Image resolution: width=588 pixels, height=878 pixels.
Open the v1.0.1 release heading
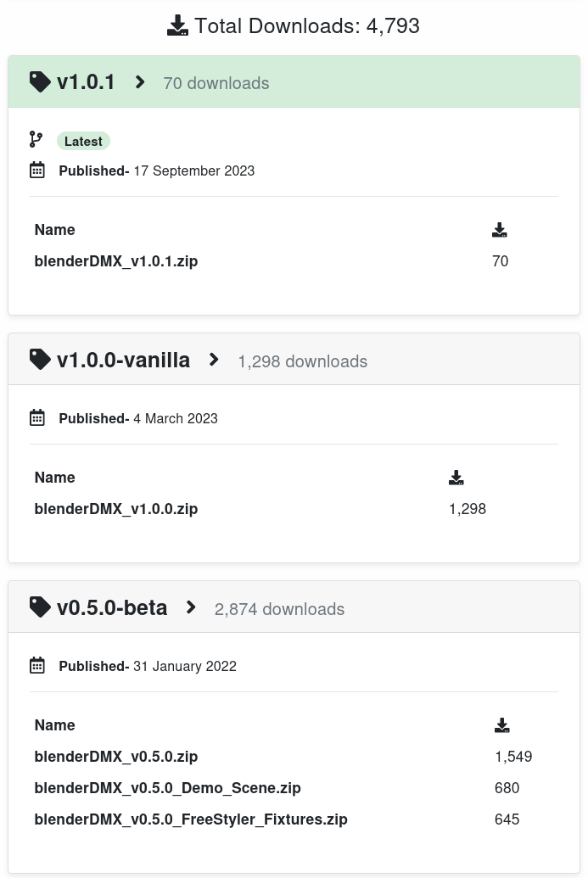click(86, 82)
